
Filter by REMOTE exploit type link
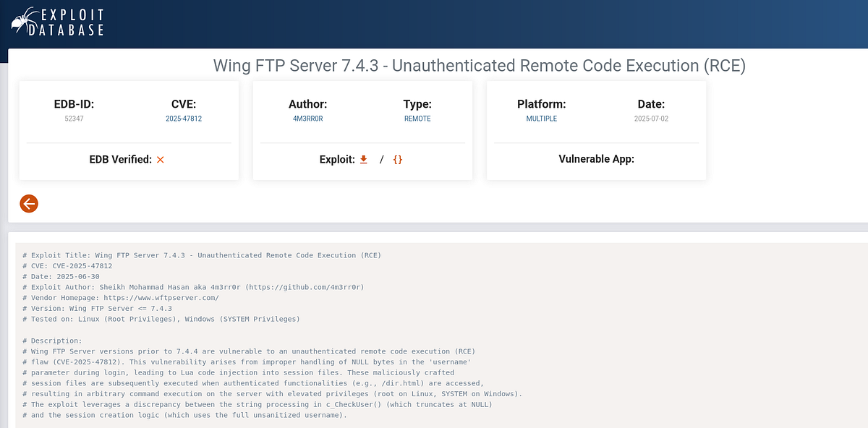[417, 119]
